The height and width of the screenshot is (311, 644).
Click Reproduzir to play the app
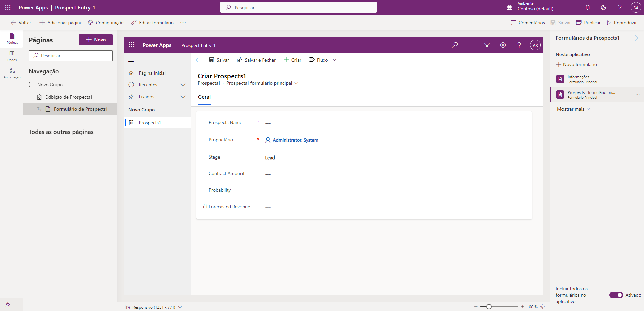click(x=622, y=23)
